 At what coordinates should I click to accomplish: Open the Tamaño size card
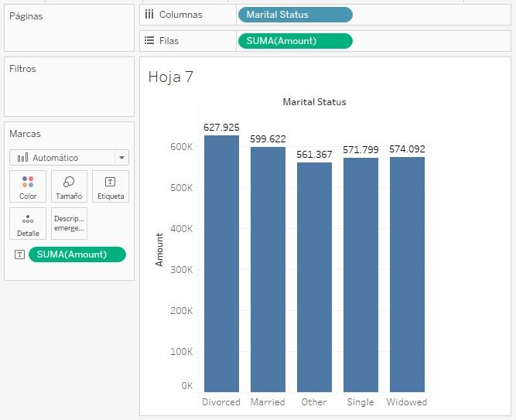pyautogui.click(x=69, y=186)
